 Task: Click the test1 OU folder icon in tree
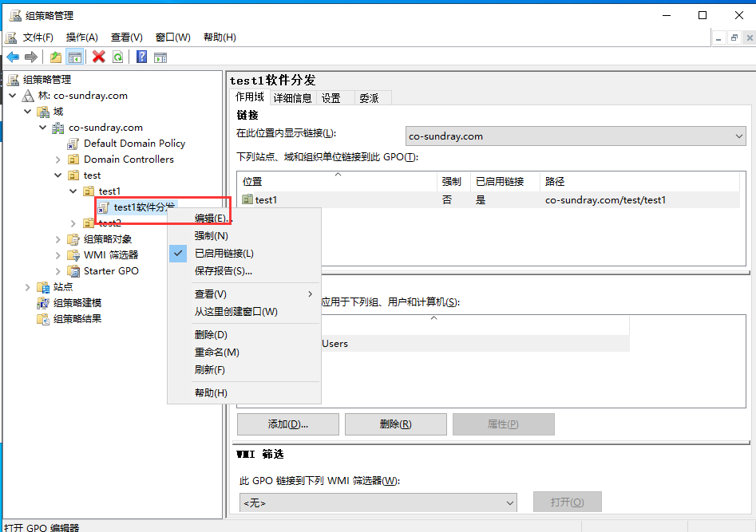(x=89, y=191)
